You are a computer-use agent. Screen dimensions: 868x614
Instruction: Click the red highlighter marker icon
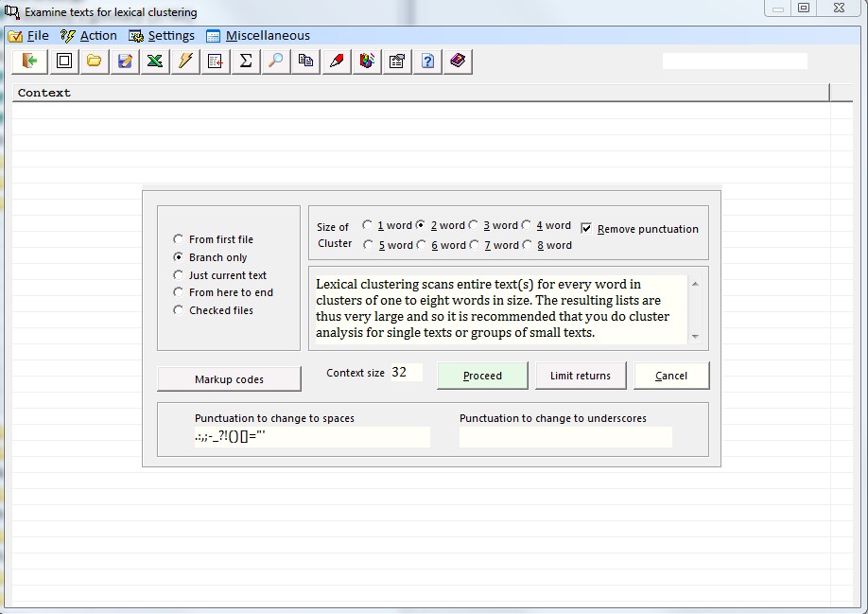[337, 61]
